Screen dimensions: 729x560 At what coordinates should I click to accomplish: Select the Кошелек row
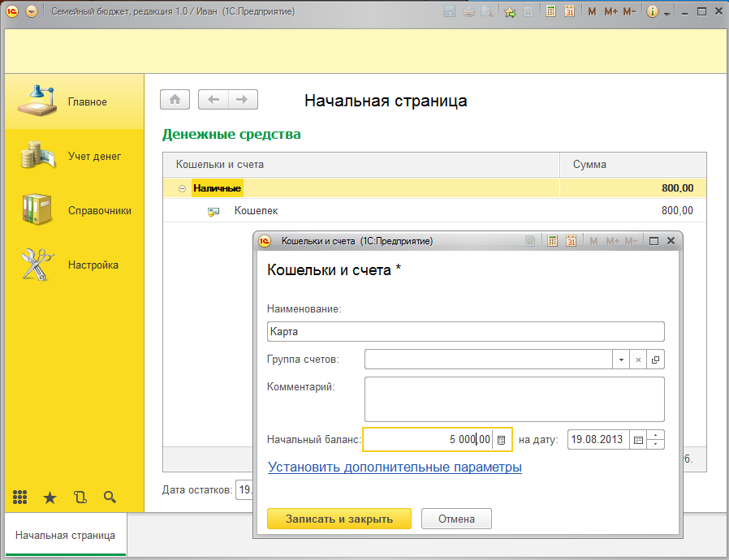tap(434, 210)
